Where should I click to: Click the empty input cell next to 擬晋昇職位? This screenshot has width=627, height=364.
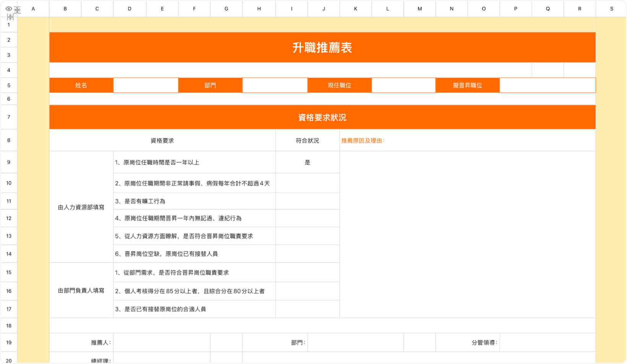547,85
